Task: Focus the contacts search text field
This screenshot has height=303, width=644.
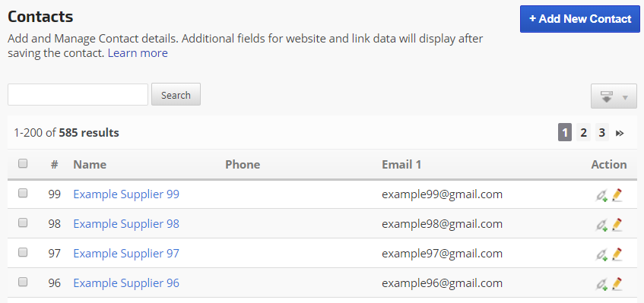Action: pyautogui.click(x=78, y=95)
